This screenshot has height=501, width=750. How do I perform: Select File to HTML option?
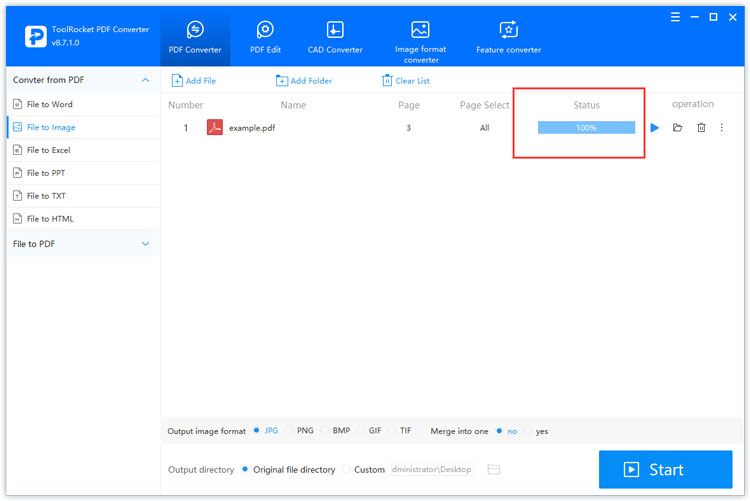84,219
